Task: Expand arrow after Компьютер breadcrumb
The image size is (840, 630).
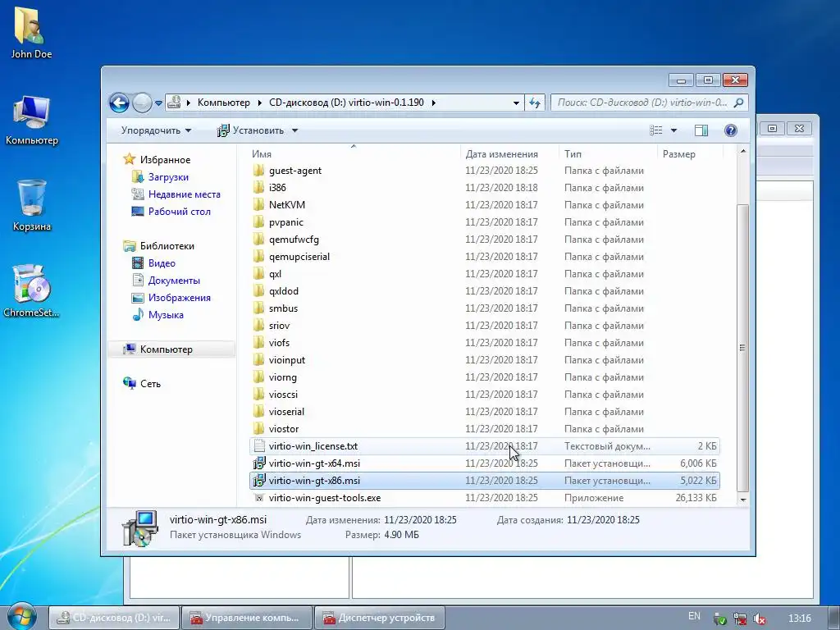Action: pos(259,103)
